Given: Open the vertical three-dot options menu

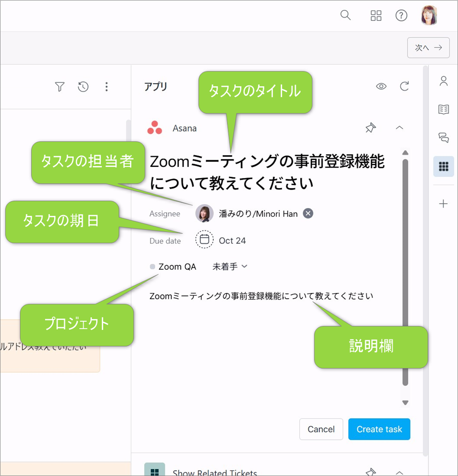Looking at the screenshot, I should click(x=107, y=86).
